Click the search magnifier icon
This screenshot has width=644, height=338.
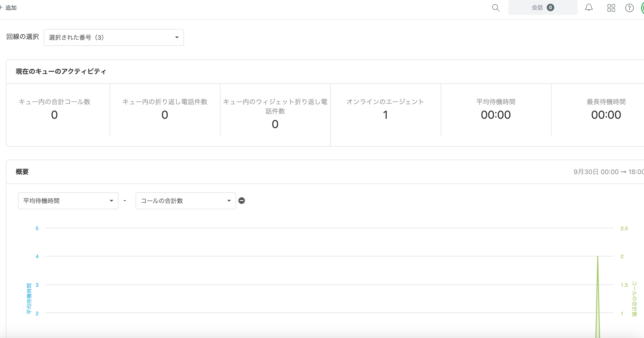coord(496,8)
